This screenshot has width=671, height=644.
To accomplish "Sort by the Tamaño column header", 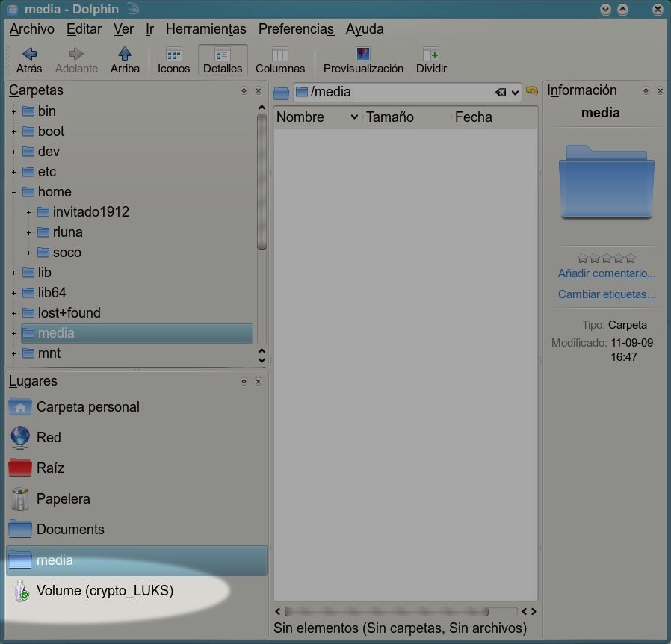I will pyautogui.click(x=390, y=117).
